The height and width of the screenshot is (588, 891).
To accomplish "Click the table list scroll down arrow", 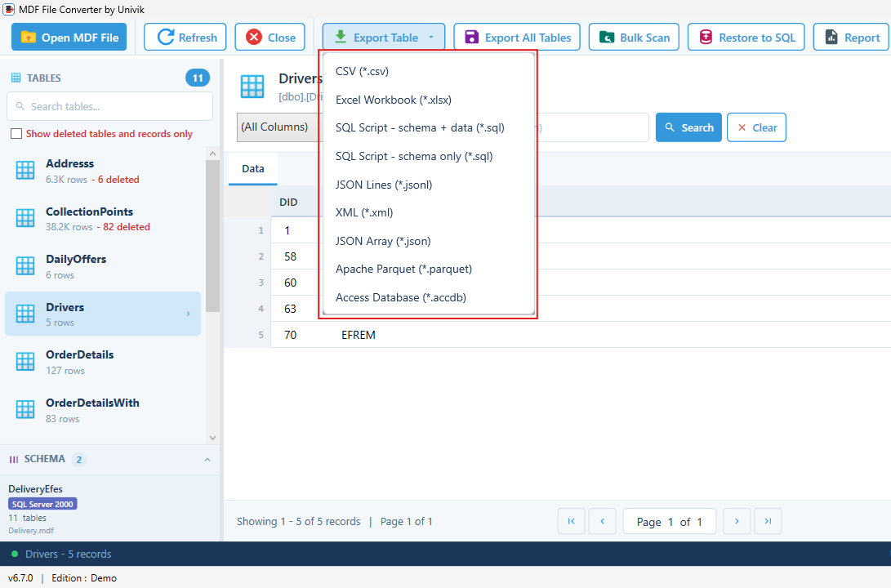I will (x=212, y=438).
